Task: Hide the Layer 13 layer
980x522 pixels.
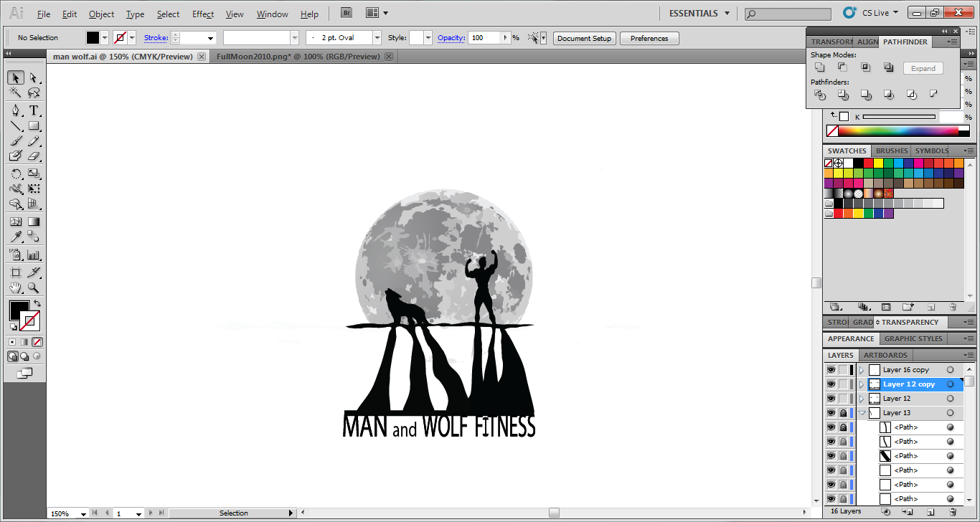Action: (x=830, y=412)
